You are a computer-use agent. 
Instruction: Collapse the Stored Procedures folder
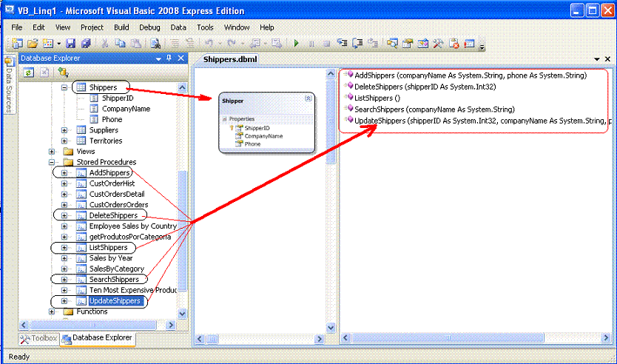(x=52, y=162)
